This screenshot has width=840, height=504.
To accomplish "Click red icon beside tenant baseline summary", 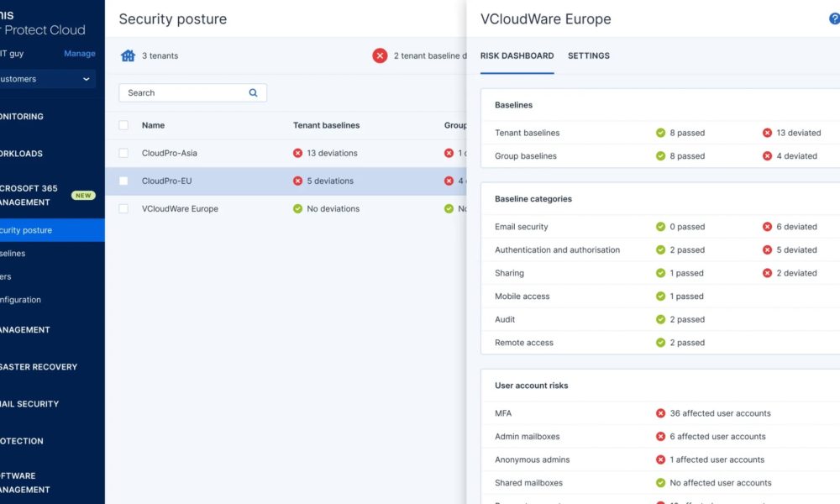I will pos(380,55).
